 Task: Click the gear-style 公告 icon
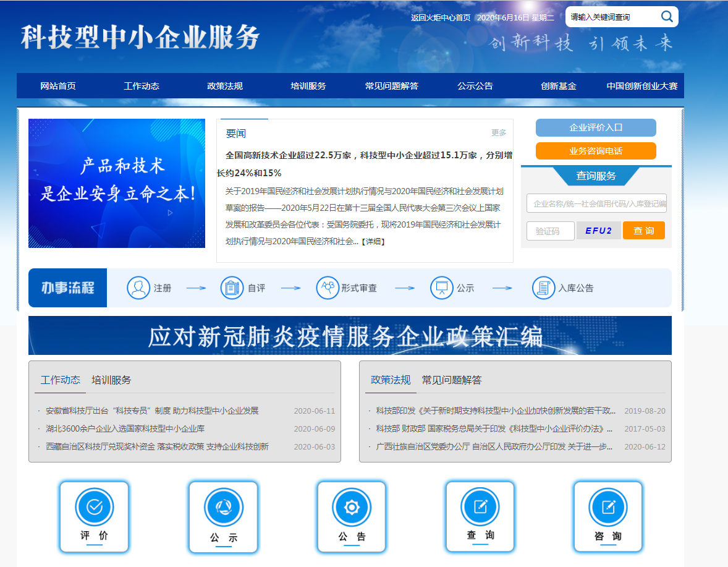coord(351,506)
